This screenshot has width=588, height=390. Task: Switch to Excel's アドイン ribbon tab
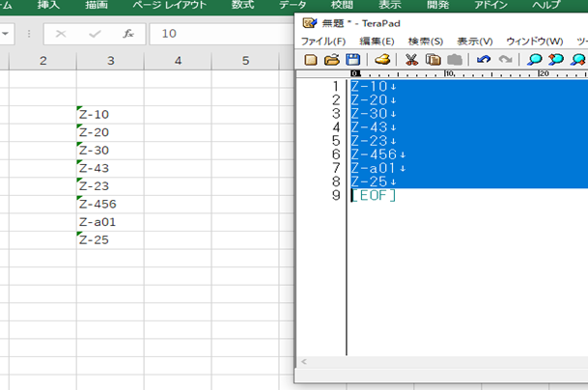coord(490,5)
